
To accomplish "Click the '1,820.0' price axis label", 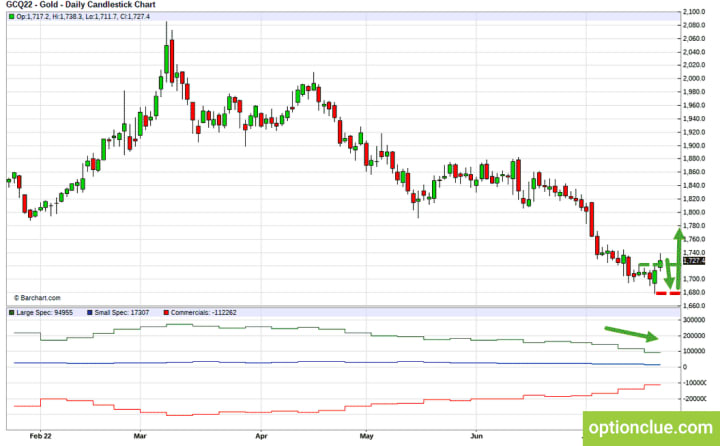I will click(x=694, y=199).
